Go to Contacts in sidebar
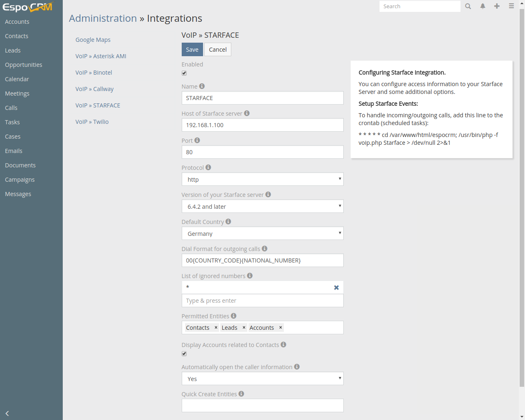Viewport: 525px width, 420px height. tap(17, 36)
